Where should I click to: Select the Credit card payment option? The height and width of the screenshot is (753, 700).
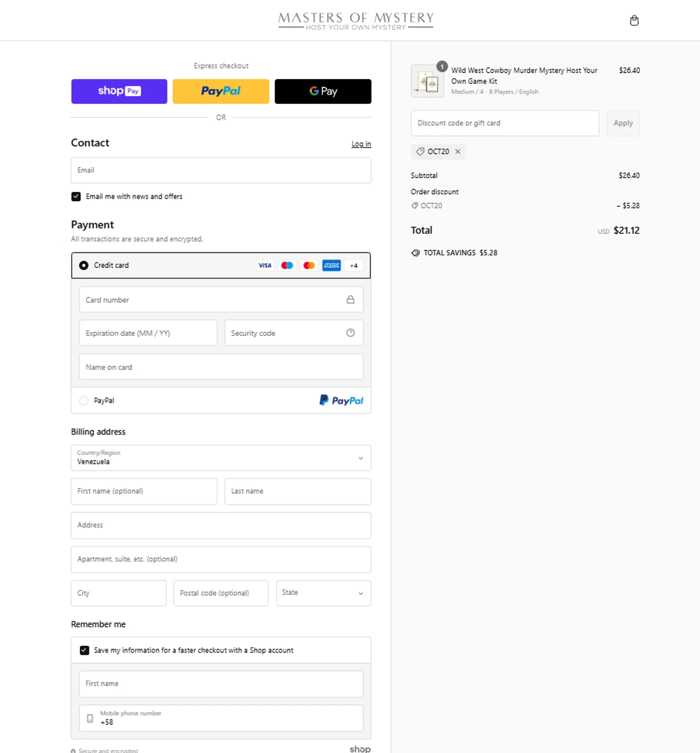click(84, 266)
